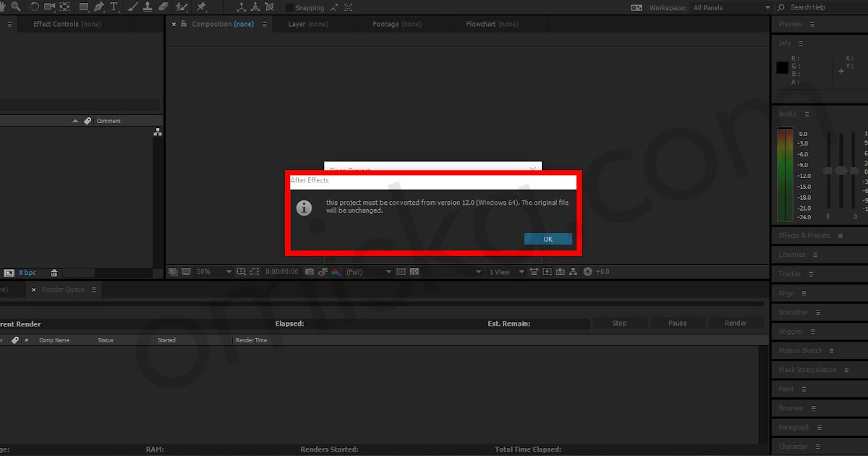Click the Comp Name column header
868x456 pixels.
[54, 340]
